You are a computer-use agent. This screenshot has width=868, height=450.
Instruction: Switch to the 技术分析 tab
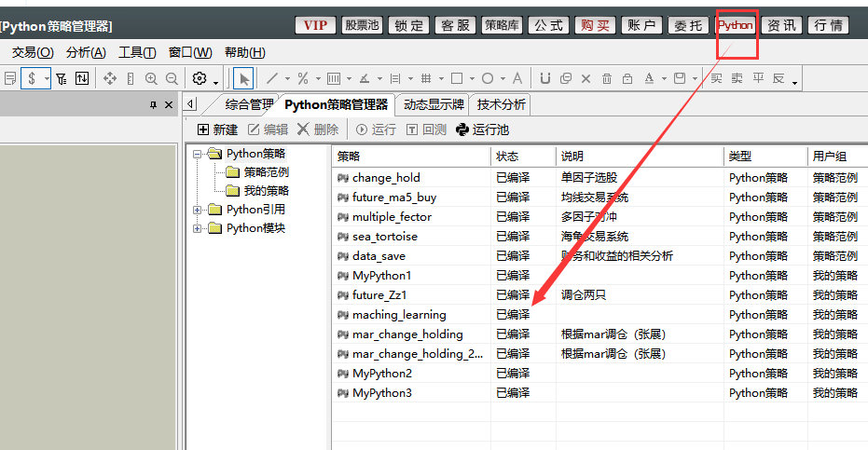click(501, 104)
